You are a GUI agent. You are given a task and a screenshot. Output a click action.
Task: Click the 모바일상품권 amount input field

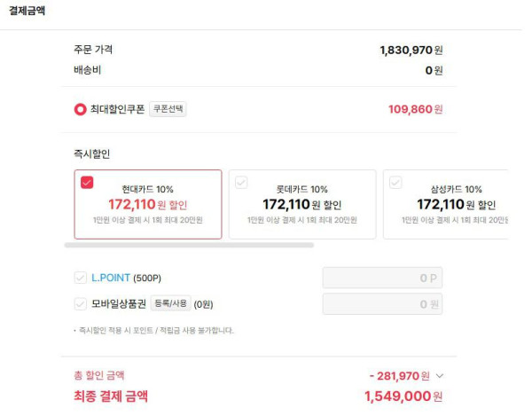(x=382, y=304)
